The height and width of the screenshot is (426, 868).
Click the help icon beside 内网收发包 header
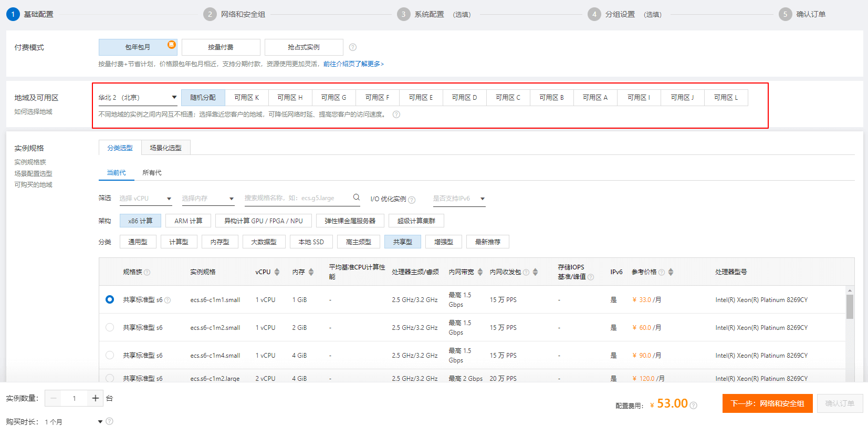(526, 272)
